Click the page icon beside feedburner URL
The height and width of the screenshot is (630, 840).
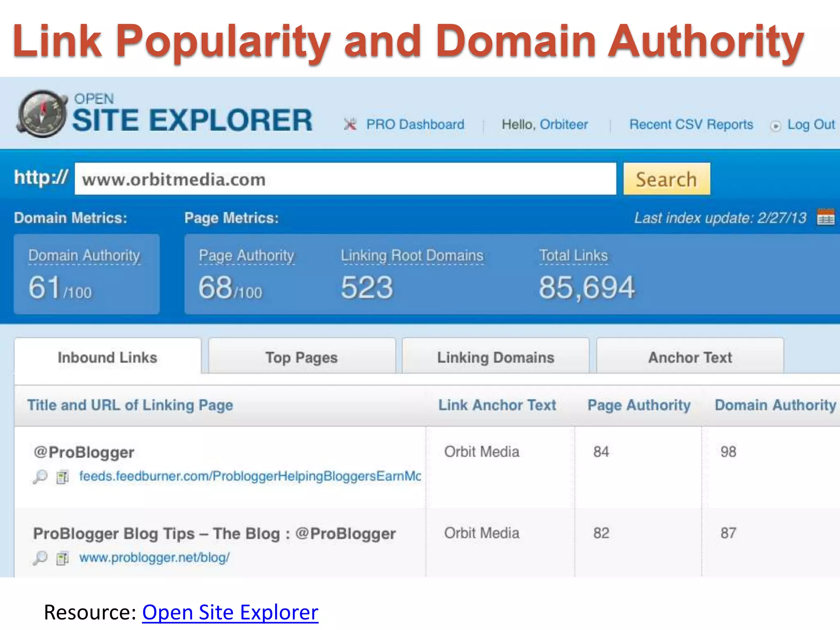point(62,477)
